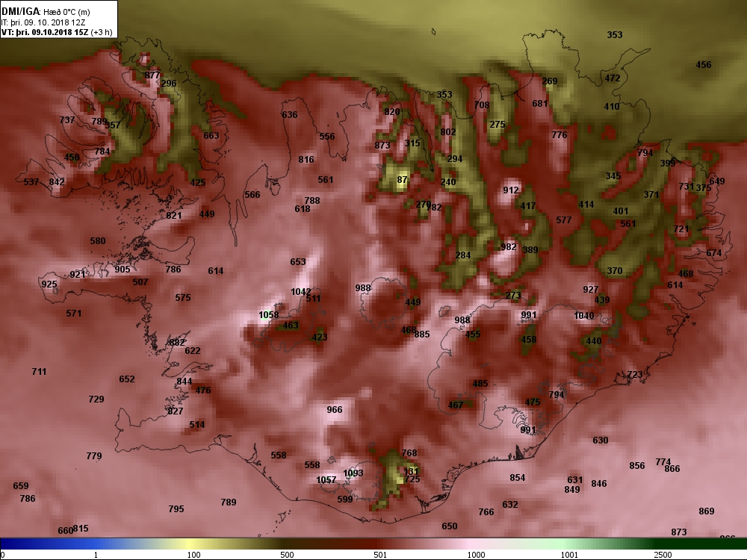Screen dimensions: 747x560
Task: Click the '653' value on the map
Action: tap(298, 262)
